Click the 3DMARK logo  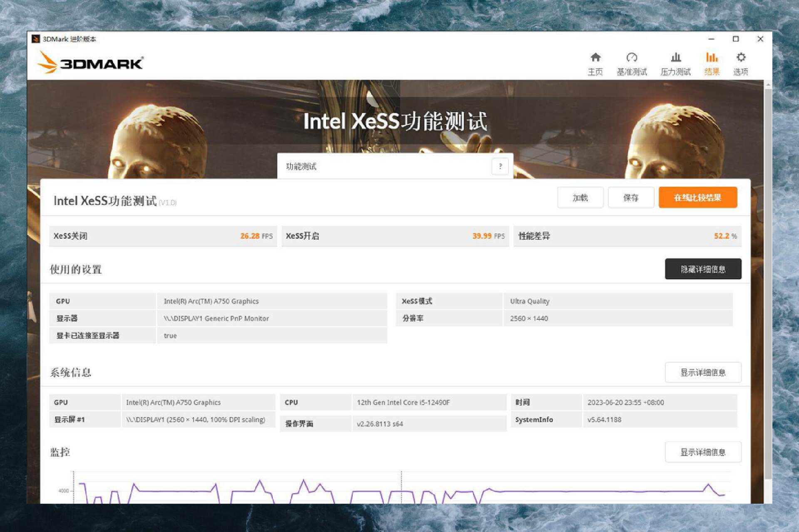(89, 62)
